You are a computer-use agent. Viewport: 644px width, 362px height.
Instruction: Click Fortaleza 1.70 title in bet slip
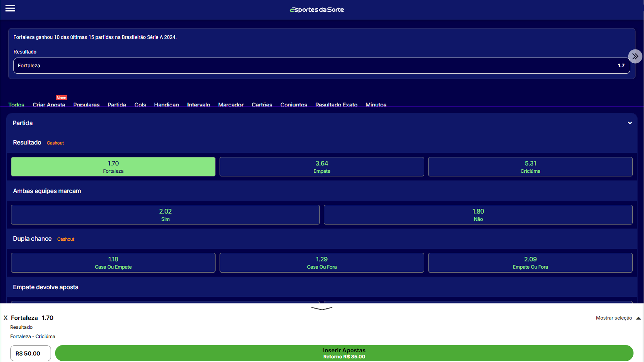32,318
